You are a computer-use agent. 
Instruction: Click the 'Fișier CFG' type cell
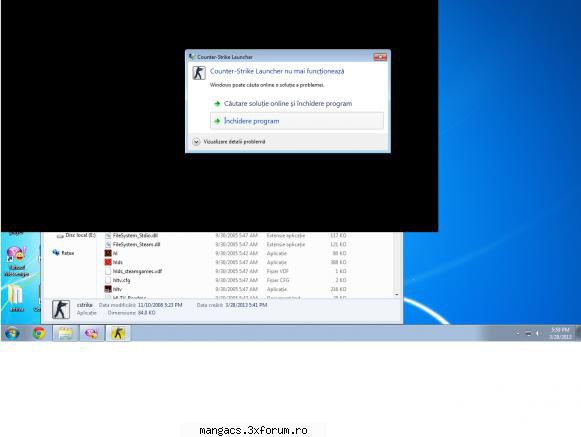[x=278, y=280]
